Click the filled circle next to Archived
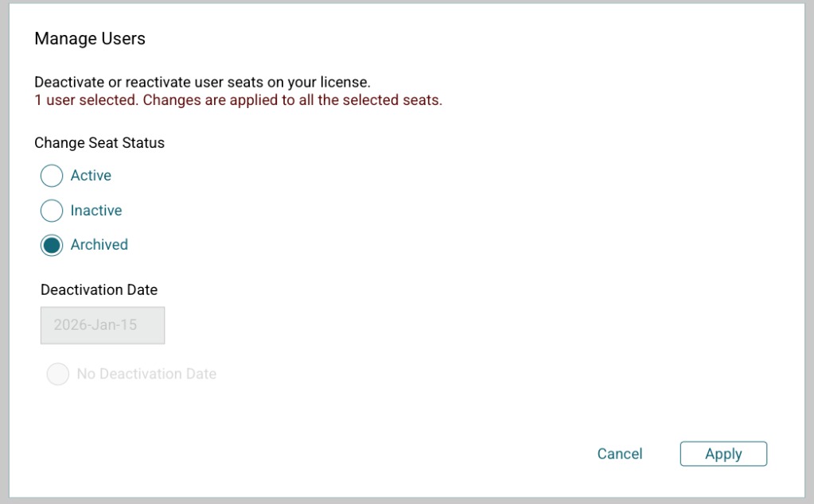 point(52,245)
